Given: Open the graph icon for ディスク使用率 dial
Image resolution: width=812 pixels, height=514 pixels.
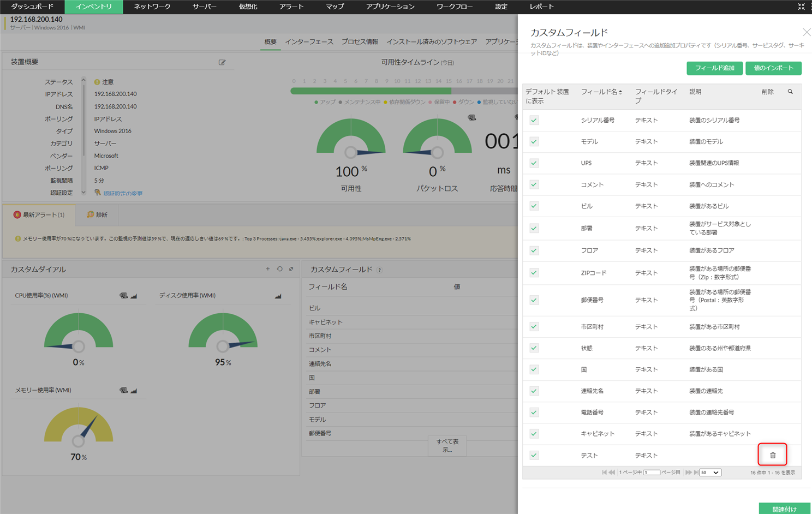Looking at the screenshot, I should coord(278,296).
